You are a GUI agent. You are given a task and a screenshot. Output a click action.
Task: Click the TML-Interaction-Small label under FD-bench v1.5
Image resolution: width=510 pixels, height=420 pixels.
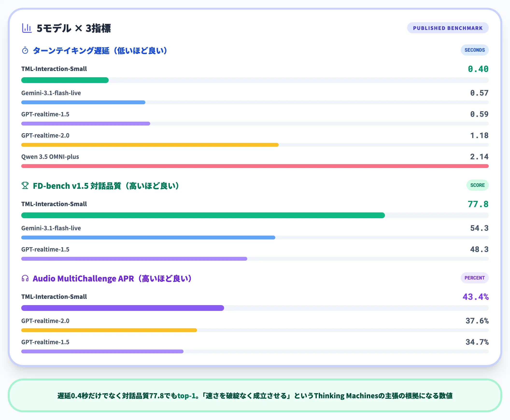pos(54,204)
